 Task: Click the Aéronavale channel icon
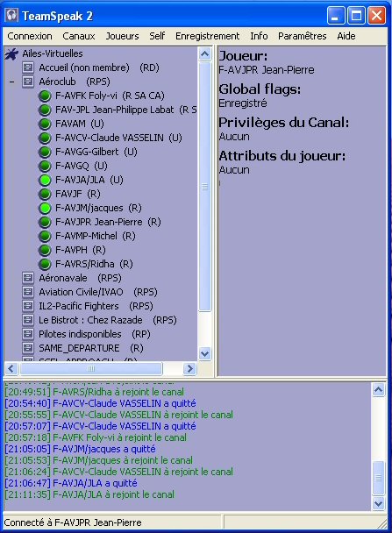click(x=28, y=278)
